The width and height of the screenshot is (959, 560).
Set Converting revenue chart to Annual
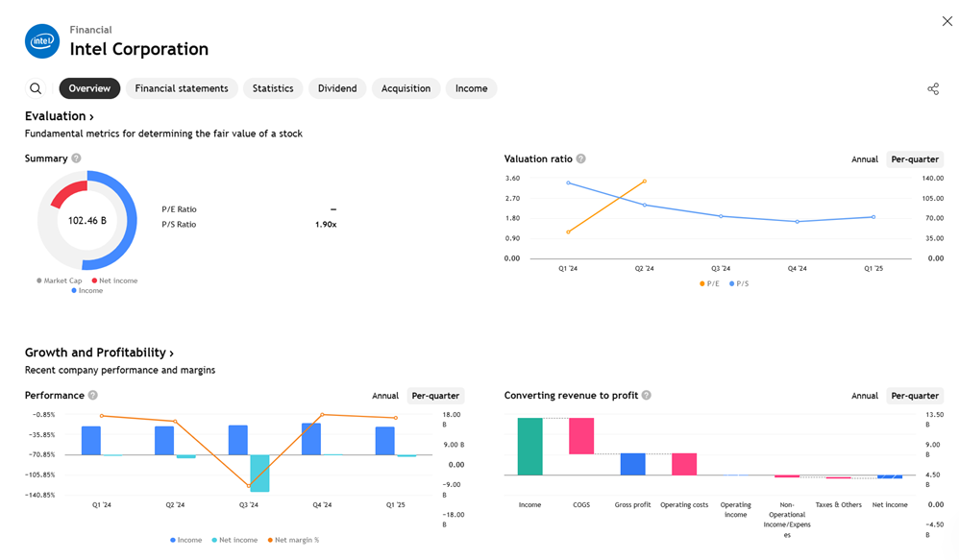point(864,396)
